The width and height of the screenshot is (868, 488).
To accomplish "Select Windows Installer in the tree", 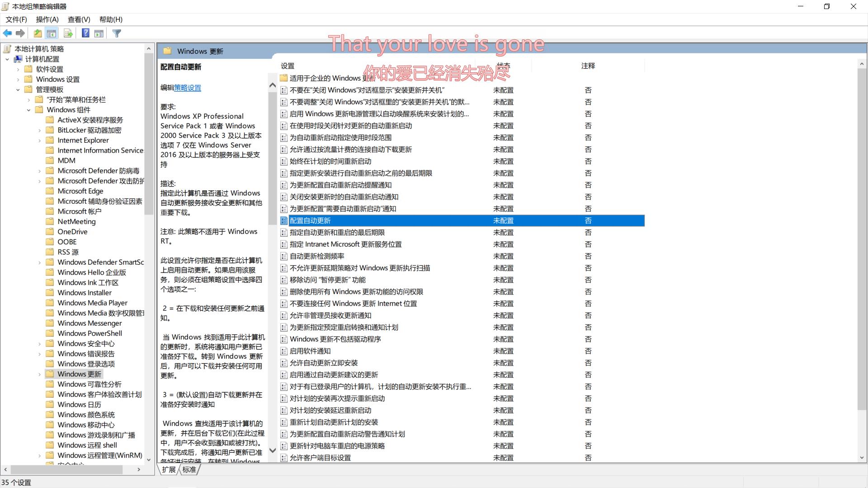I will pyautogui.click(x=85, y=292).
